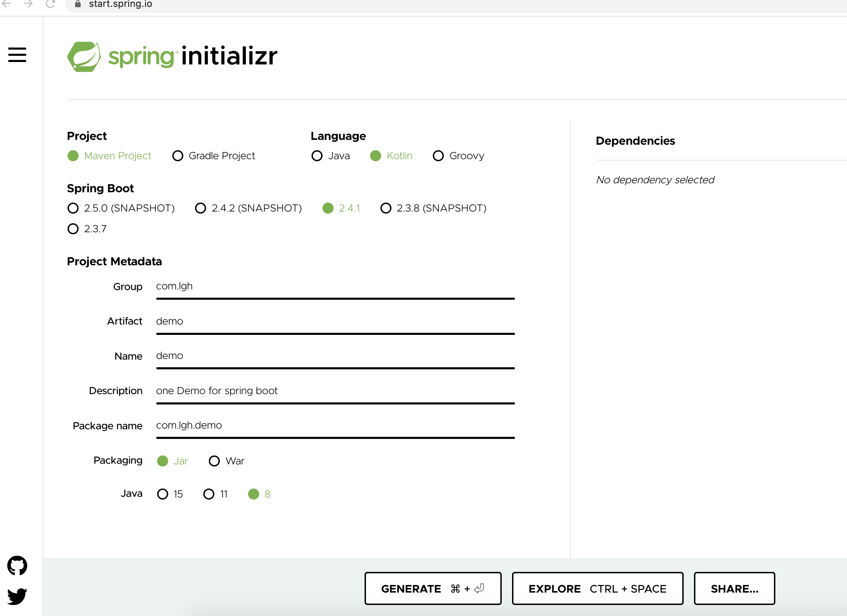Choose War packaging
Image resolution: width=847 pixels, height=616 pixels.
226,461
